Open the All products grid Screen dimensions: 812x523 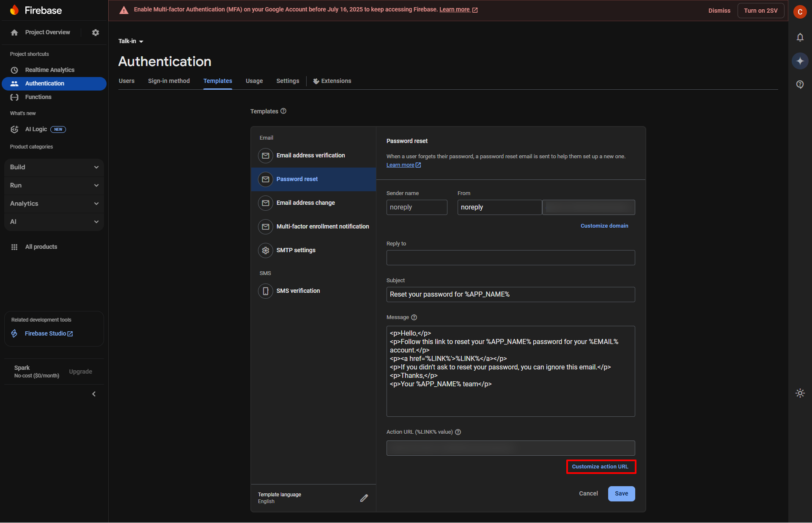click(x=41, y=246)
